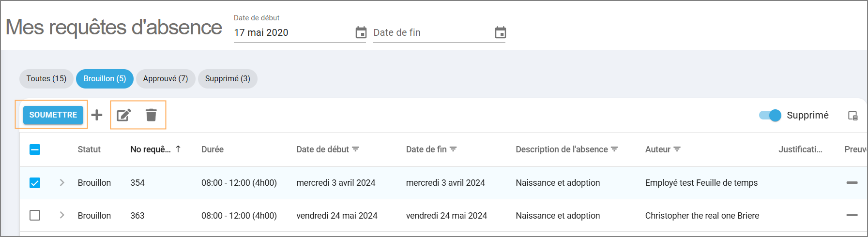This screenshot has height=237, width=868.
Task: Show the Toutes (15) tab
Action: tap(46, 79)
